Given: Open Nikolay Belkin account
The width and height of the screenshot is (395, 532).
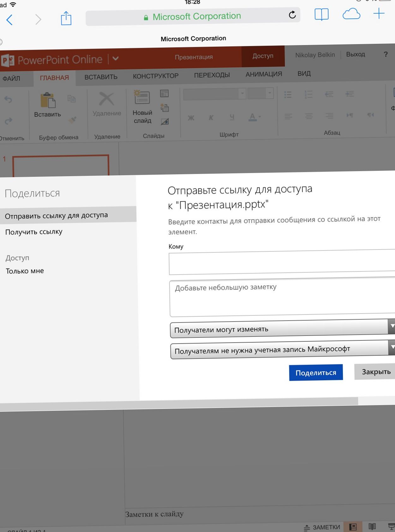Looking at the screenshot, I should pos(315,55).
